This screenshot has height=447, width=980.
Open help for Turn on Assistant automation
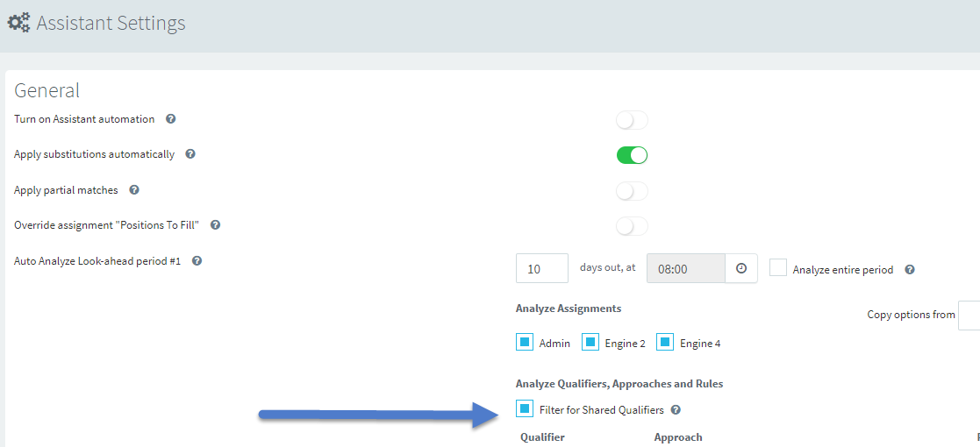(170, 118)
